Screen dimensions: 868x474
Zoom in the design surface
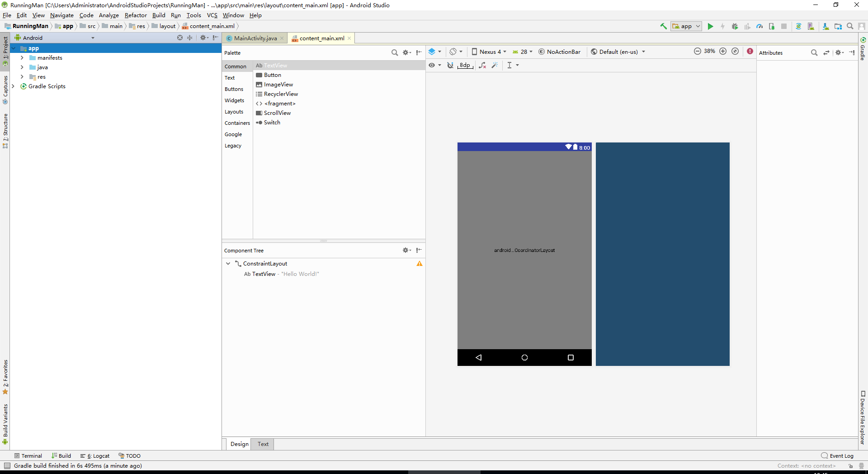(723, 51)
